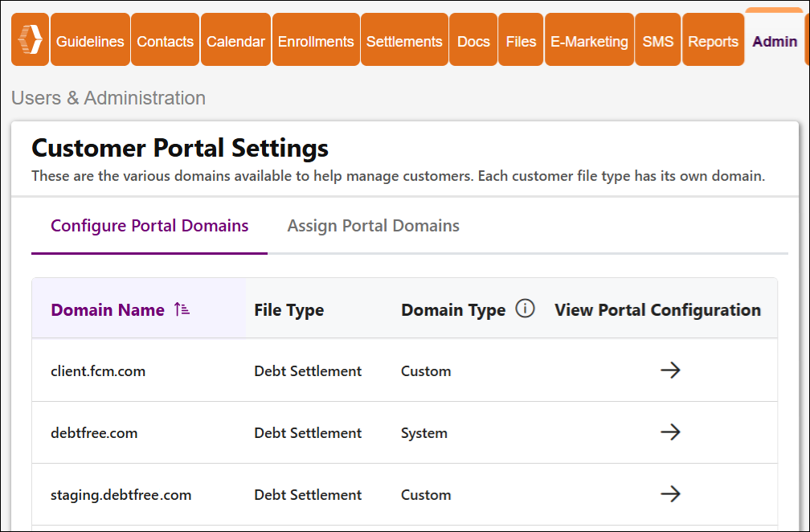Viewport: 810px width, 532px height.
Task: Click Debt Settlement in client.fcm.com row
Action: tap(308, 370)
